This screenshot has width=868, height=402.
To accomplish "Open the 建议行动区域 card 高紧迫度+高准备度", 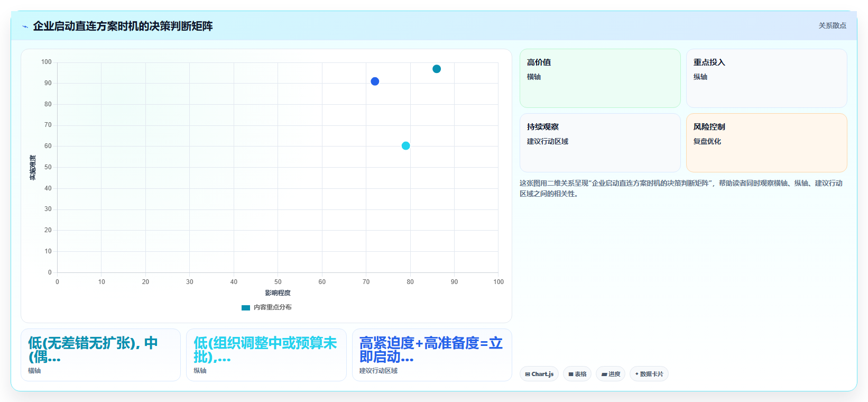I will 432,355.
